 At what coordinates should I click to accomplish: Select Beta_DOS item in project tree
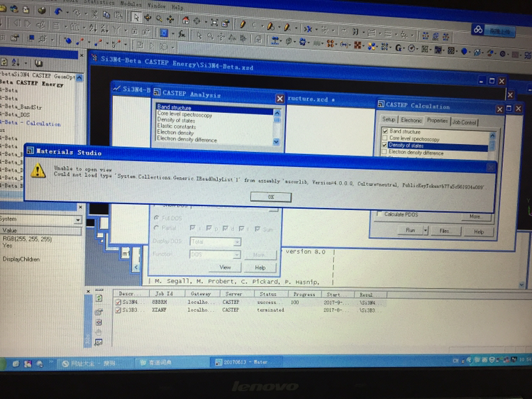(15, 115)
